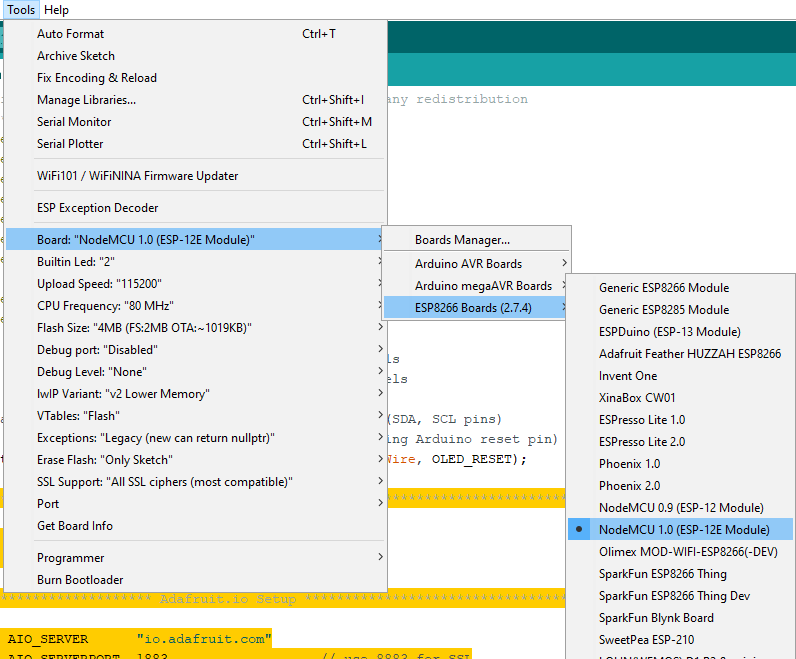
Task: Expand the Port submenu
Action: 195,504
